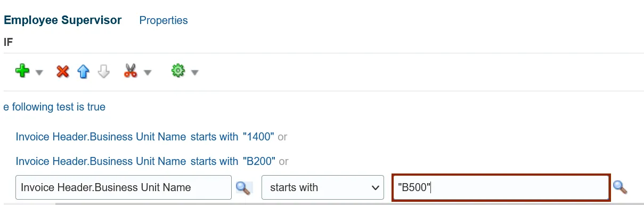This screenshot has width=644, height=205.
Task: Switch to the Properties tab
Action: (164, 20)
